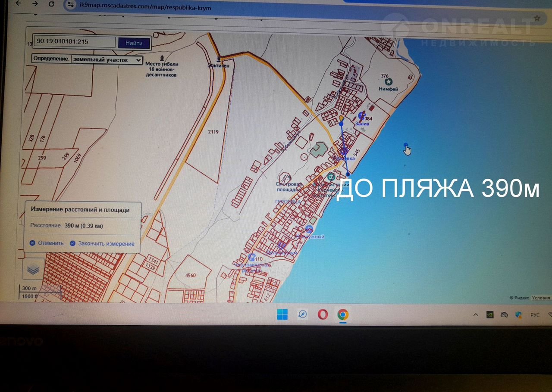Open the земельный участок type dropdown
The width and height of the screenshot is (552, 392).
coord(107,60)
